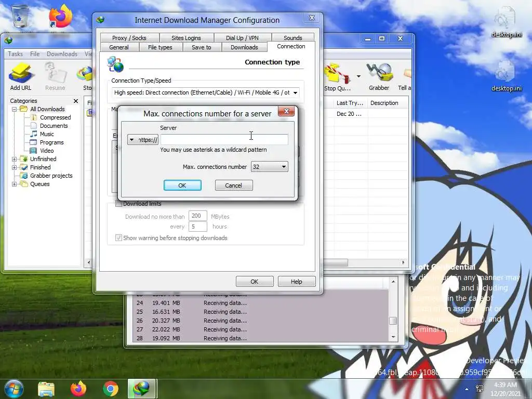
Task: Select the Video category
Action: pos(46,151)
